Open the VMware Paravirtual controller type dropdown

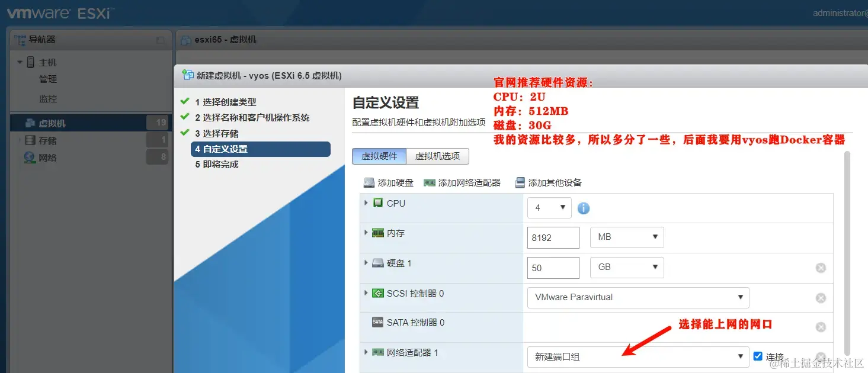(638, 298)
